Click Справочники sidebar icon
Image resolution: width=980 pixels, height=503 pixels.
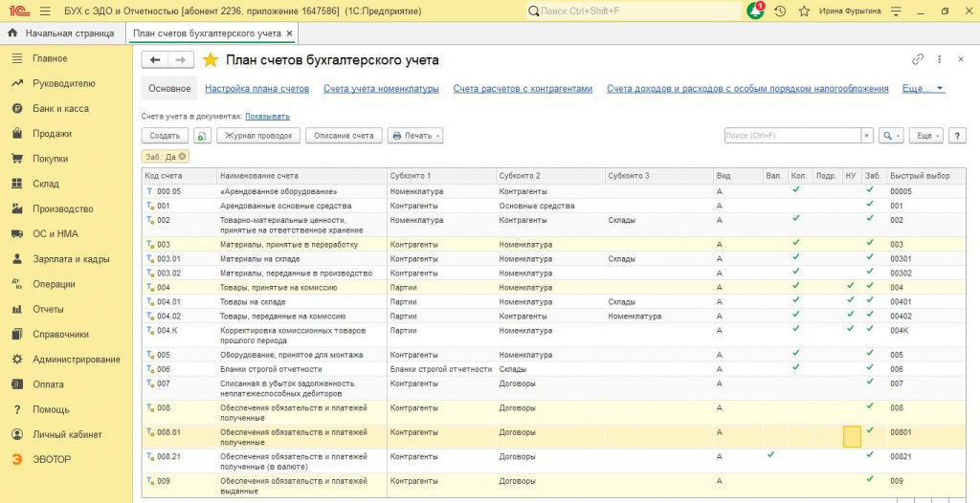pos(17,335)
